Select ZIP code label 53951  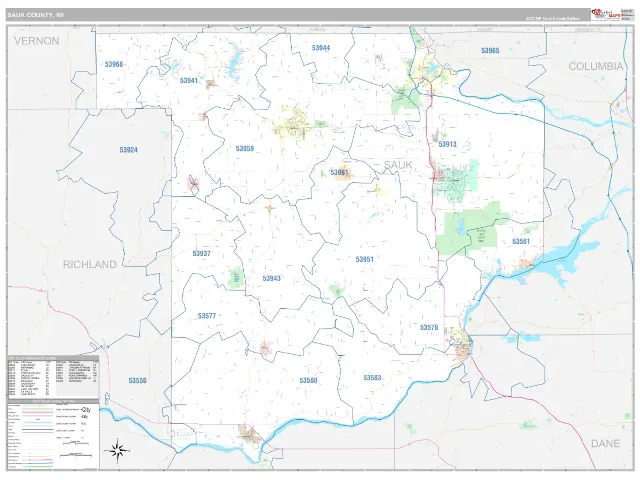click(364, 259)
